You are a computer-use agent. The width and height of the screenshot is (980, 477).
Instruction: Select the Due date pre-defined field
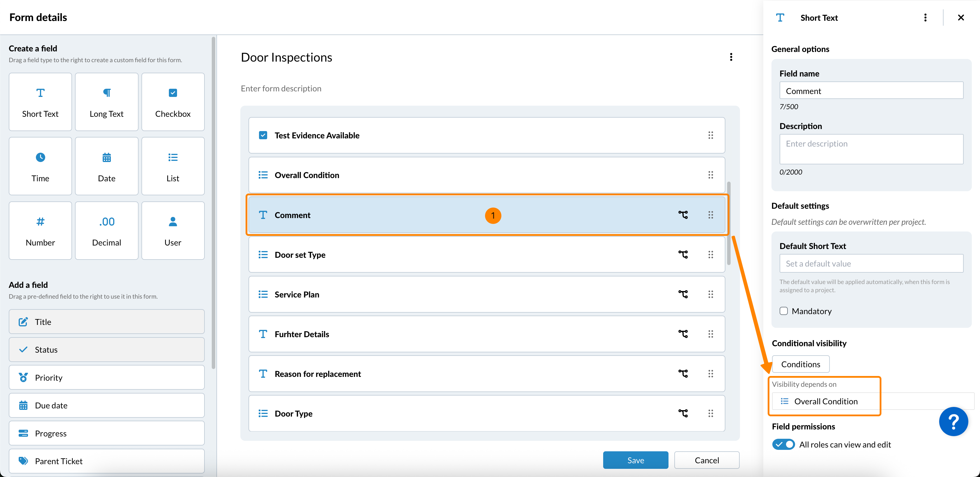[x=106, y=405]
